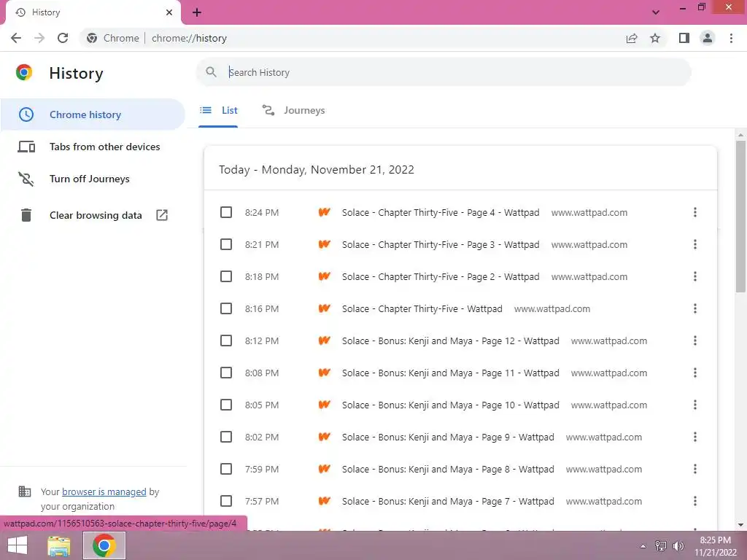Open more actions for Chapter Thirty-Five Page 2
The width and height of the screenshot is (747, 560).
[695, 276]
